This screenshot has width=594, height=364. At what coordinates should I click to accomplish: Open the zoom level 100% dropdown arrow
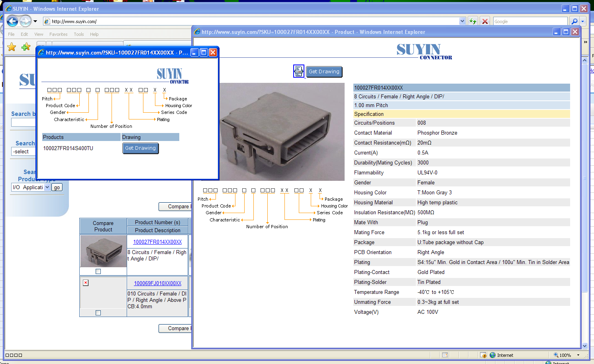tap(578, 355)
